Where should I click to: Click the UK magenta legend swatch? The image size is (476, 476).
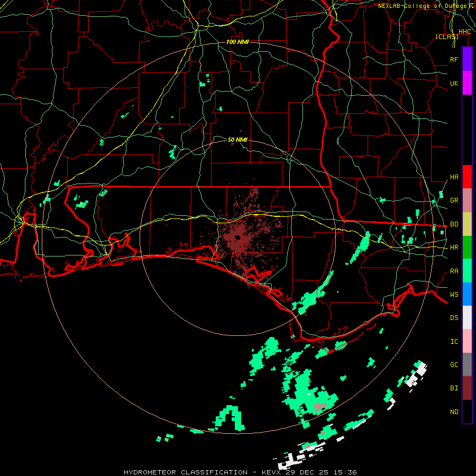(x=467, y=83)
